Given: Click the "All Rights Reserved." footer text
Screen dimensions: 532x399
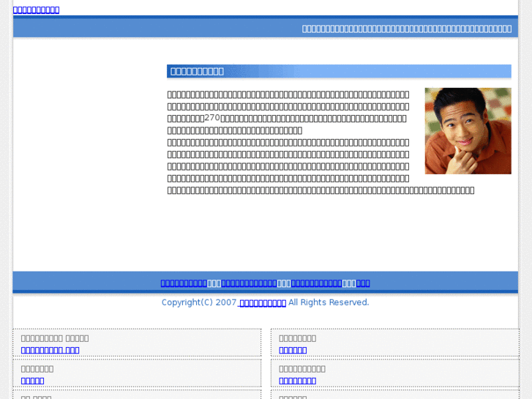Looking at the screenshot, I should 329,302.
